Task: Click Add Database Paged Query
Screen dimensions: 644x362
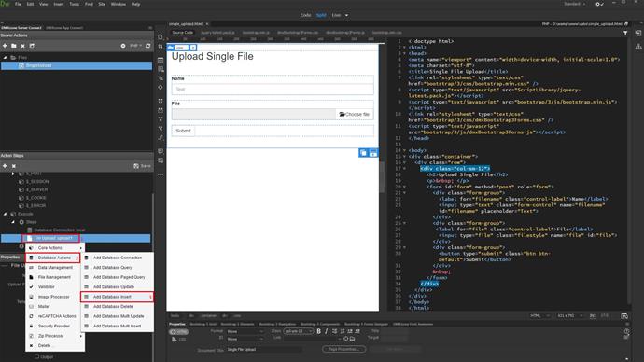Action: (x=117, y=277)
